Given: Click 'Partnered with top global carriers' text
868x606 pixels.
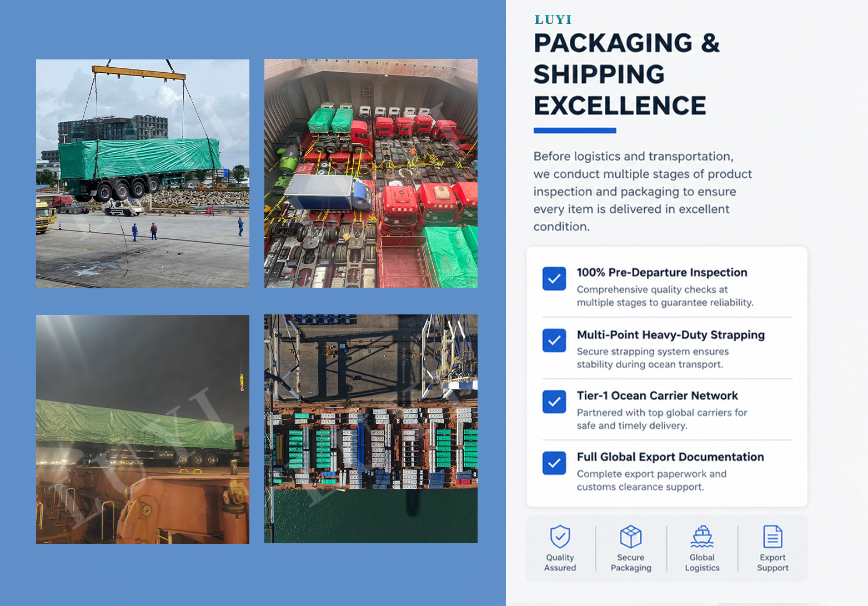Looking at the screenshot, I should [x=662, y=419].
